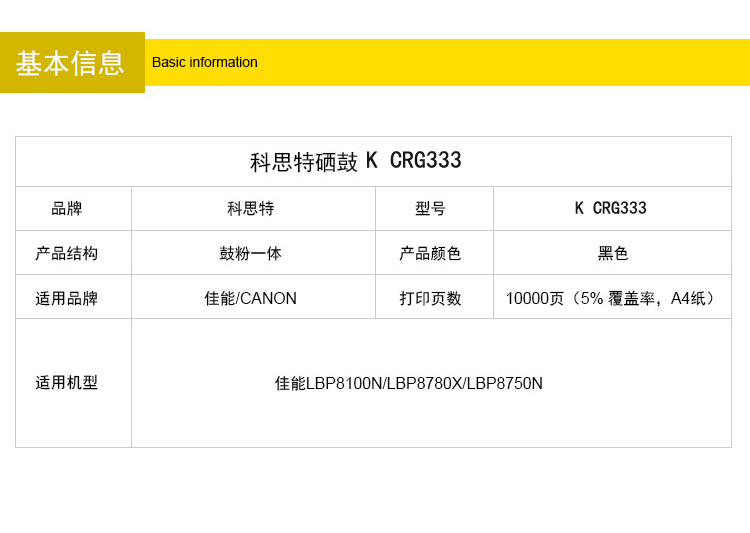Select the 打印页数 label cell
Screen dimensions: 750x533
coord(431,298)
